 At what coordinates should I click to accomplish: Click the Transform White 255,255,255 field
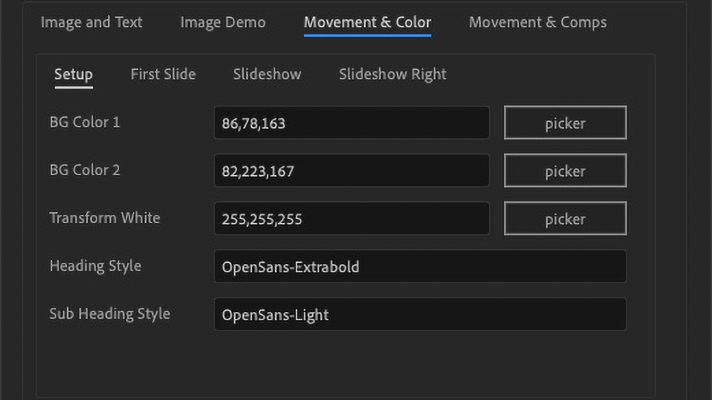(352, 218)
